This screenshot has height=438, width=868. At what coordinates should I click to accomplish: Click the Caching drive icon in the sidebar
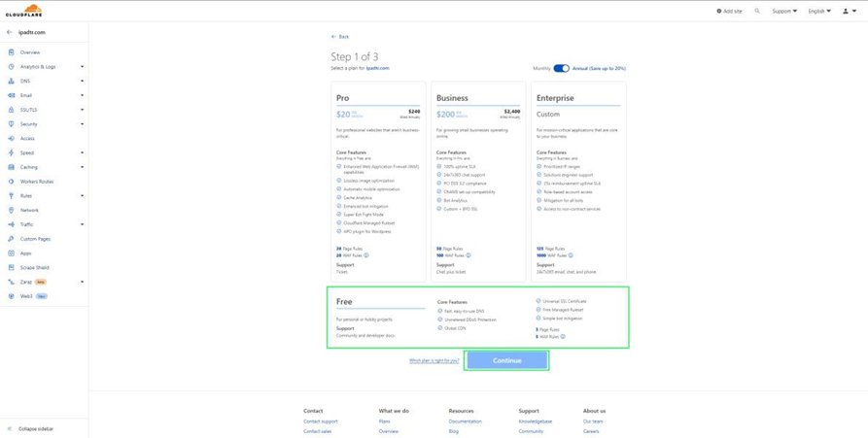coord(11,167)
